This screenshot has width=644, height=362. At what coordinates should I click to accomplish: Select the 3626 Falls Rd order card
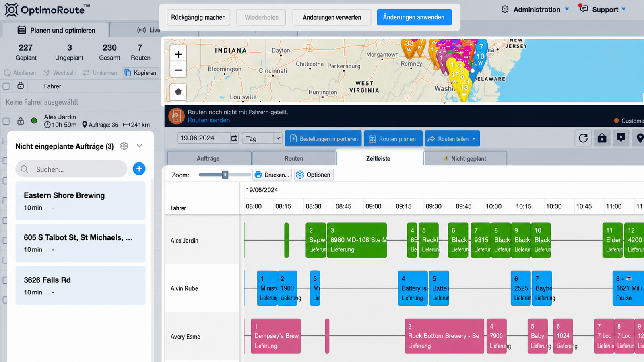point(80,286)
